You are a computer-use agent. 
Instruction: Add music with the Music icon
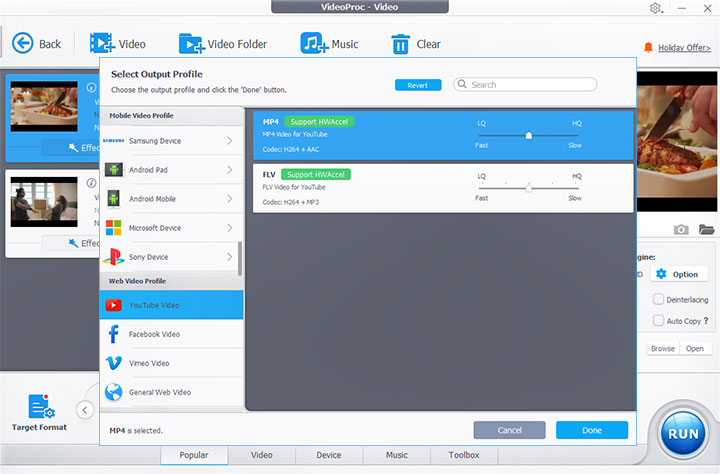pos(314,44)
